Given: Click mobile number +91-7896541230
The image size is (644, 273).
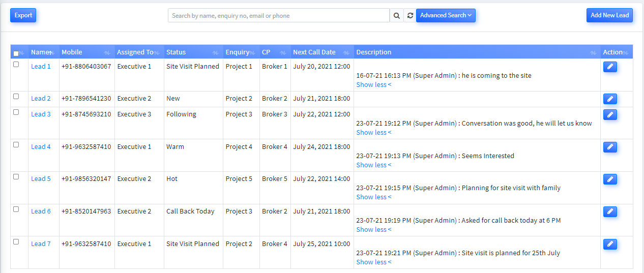Looking at the screenshot, I should tap(86, 99).
